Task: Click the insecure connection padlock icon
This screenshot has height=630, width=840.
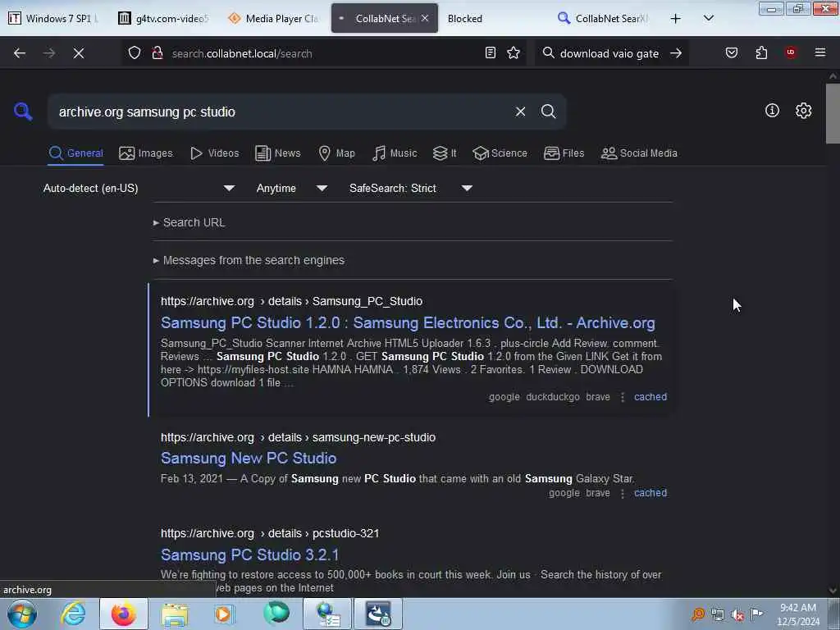Action: point(157,53)
